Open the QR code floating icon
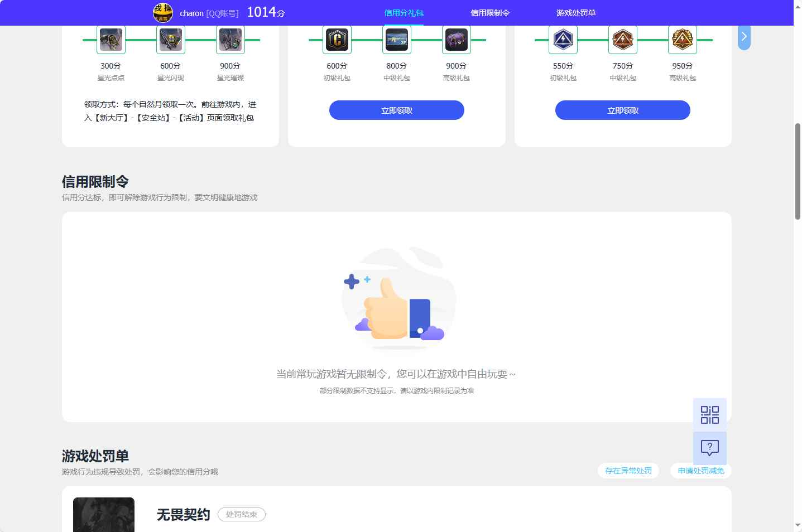802x532 pixels. click(710, 415)
